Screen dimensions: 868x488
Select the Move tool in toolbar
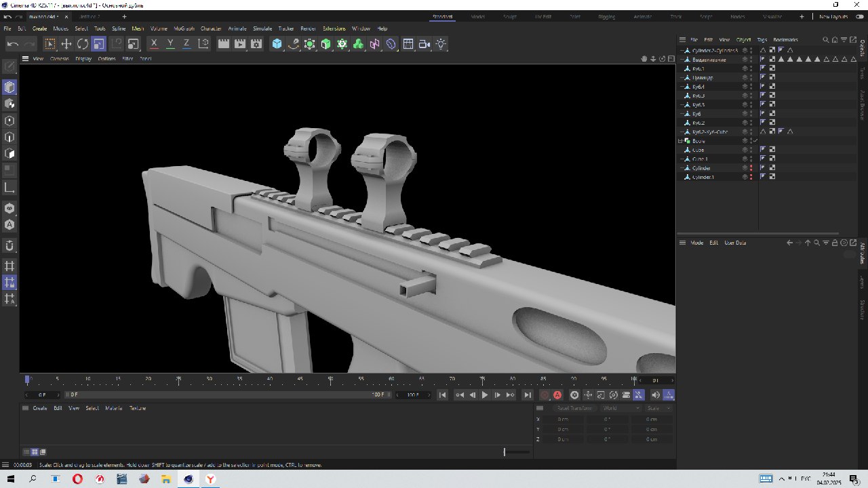66,44
